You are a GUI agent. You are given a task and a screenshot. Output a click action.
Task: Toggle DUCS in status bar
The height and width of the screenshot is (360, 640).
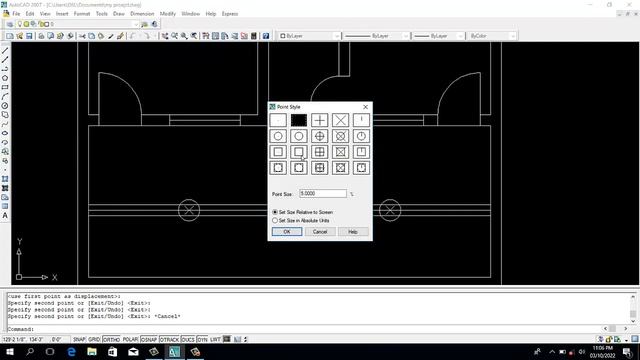coord(188,339)
